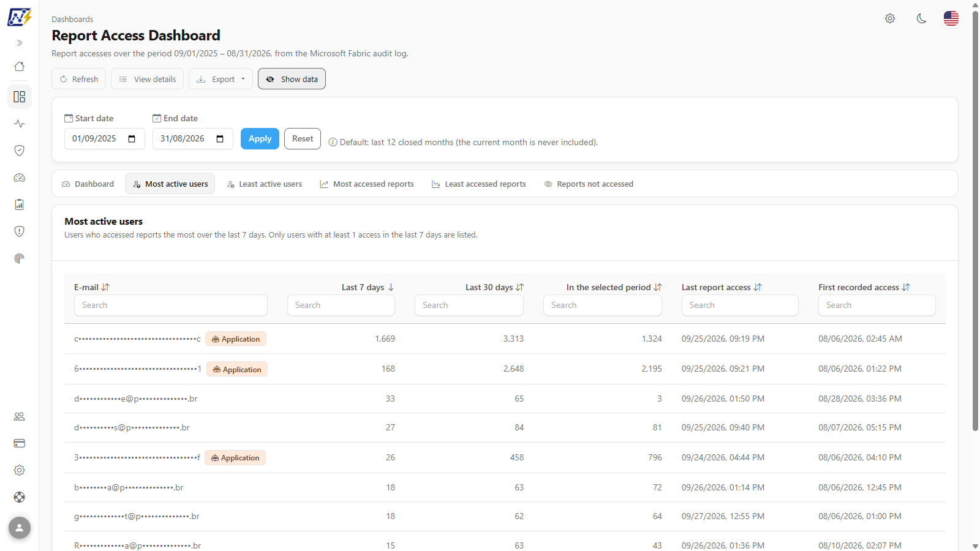This screenshot has height=551, width=980.
Task: Expand the sidebar with double chevron
Action: pyautogui.click(x=20, y=43)
